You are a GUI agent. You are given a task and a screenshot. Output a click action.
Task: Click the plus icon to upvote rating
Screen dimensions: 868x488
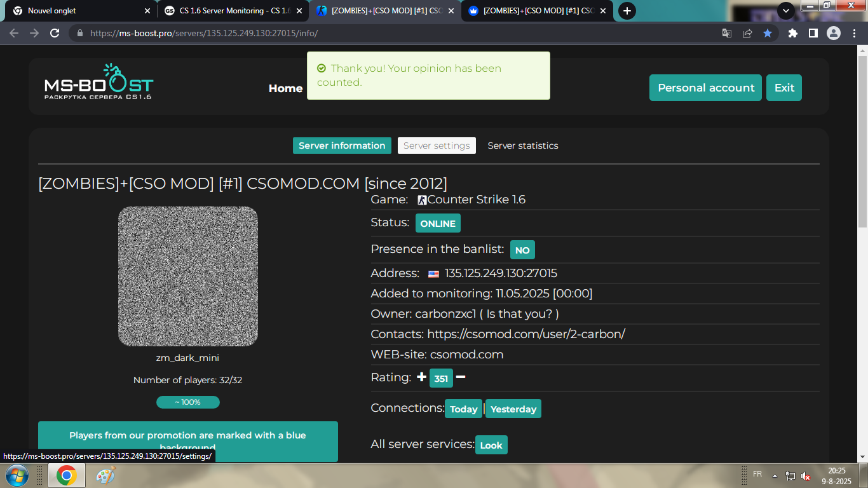click(421, 377)
